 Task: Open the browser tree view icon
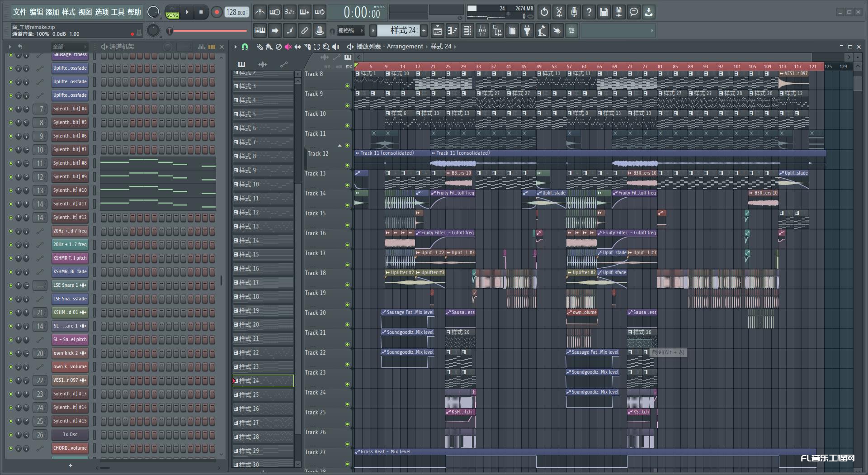(x=497, y=31)
